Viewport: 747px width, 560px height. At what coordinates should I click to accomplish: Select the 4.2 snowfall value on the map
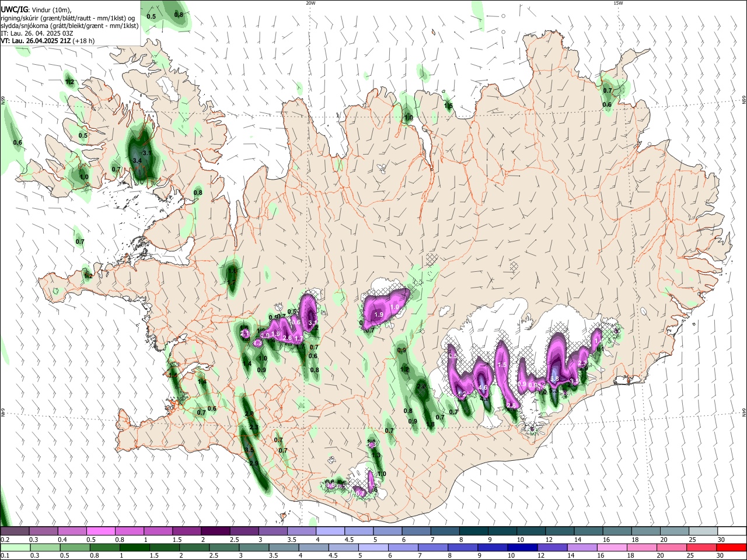click(461, 395)
